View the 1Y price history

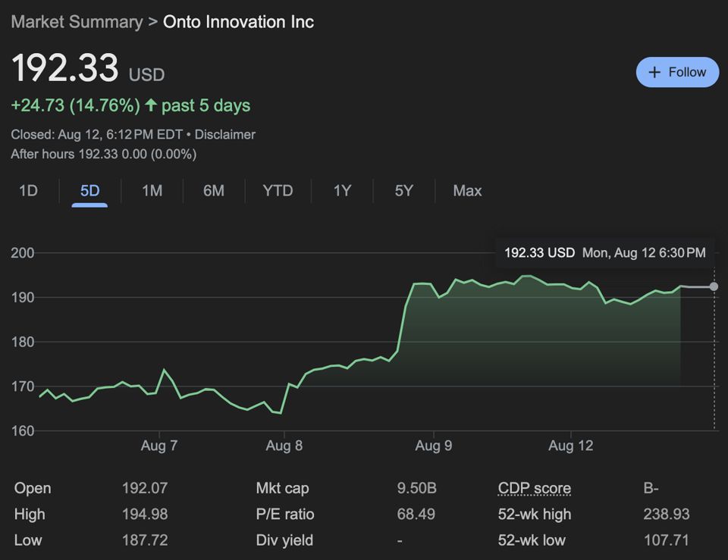coord(342,191)
